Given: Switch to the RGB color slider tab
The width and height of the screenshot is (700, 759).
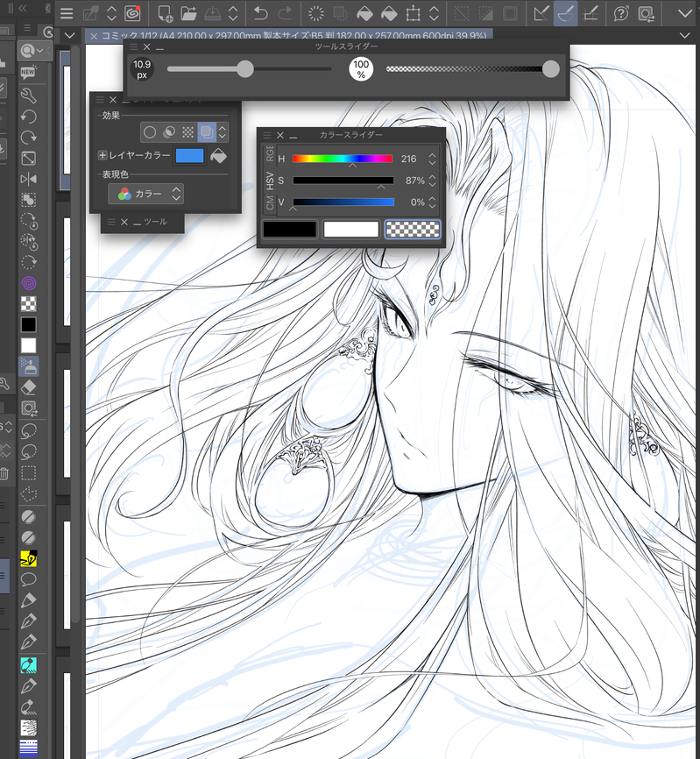Looking at the screenshot, I should (x=270, y=154).
